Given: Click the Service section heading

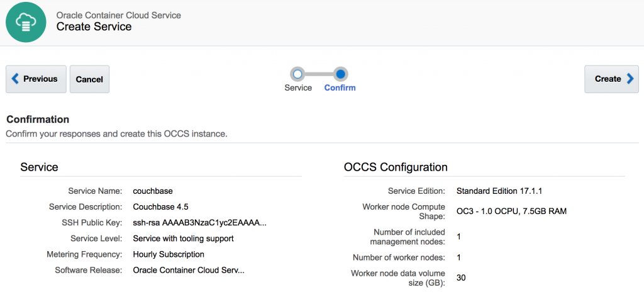Looking at the screenshot, I should coord(39,167).
